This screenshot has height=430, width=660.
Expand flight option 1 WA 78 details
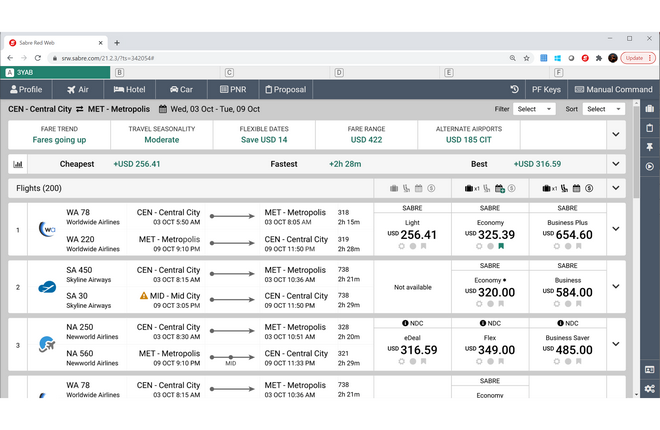(x=616, y=229)
